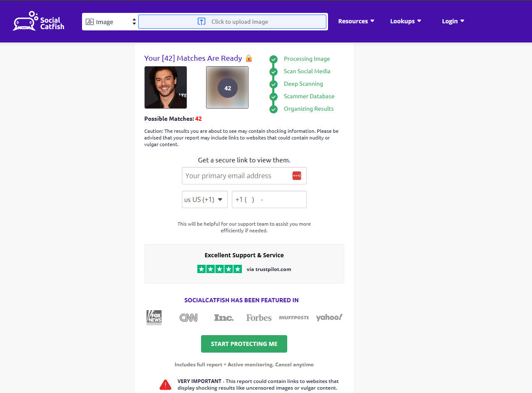Expand the Resources menu
Viewport: 532px width, 393px height.
point(356,21)
